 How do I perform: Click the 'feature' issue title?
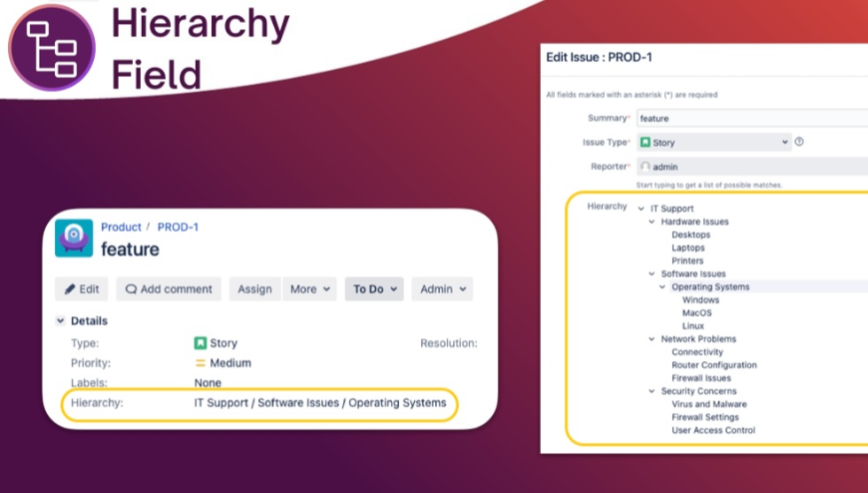(x=130, y=249)
